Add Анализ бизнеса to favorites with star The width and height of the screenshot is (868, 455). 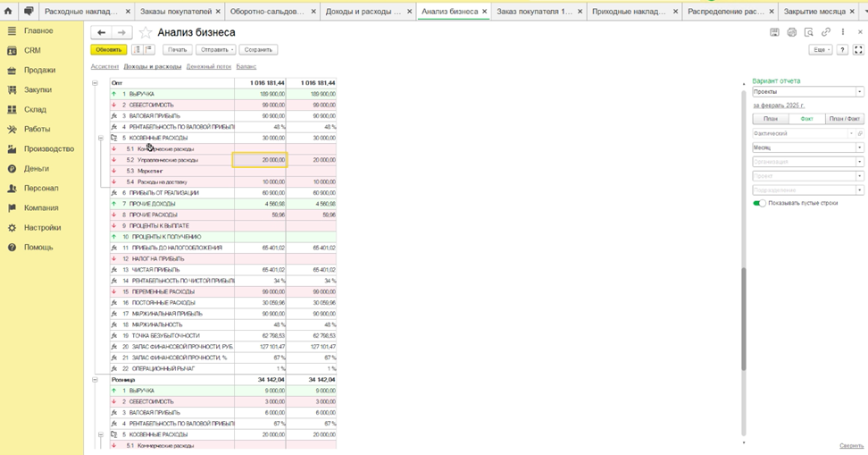[145, 33]
